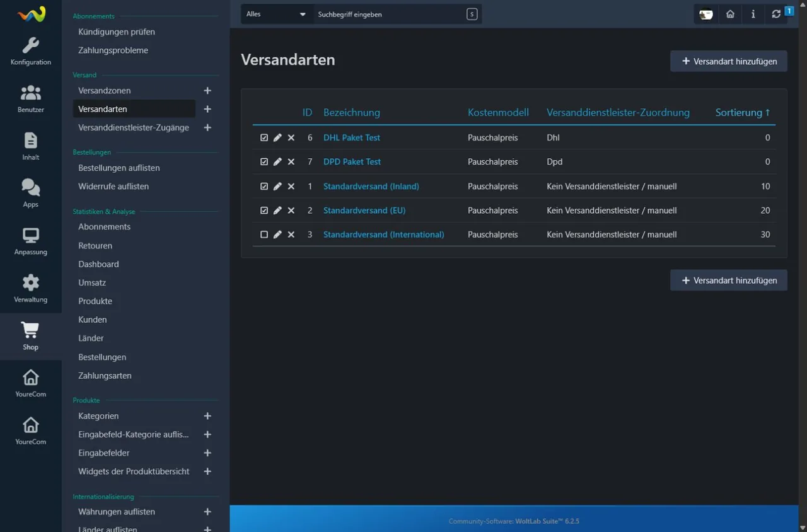
Task: Add Eingabefelder with plus icon
Action: click(x=207, y=453)
